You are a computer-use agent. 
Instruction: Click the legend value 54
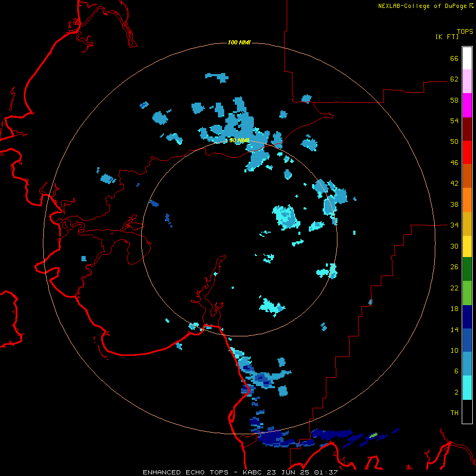[x=454, y=121]
